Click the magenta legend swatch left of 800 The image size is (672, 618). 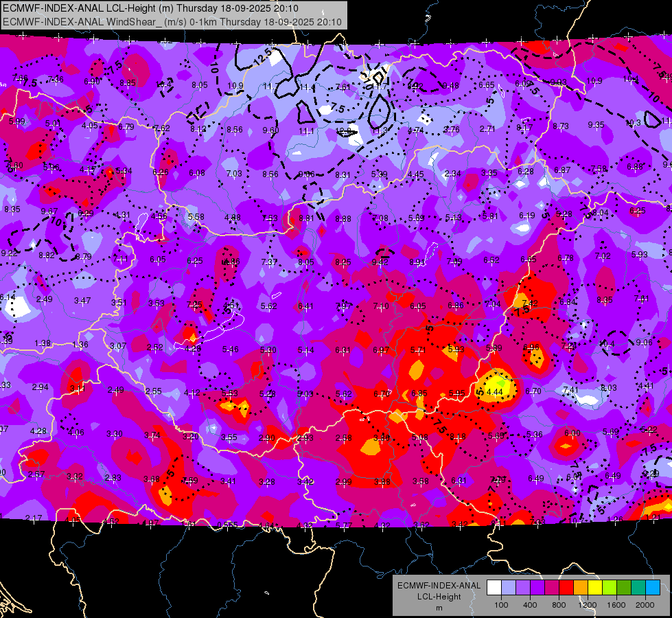coord(552,588)
